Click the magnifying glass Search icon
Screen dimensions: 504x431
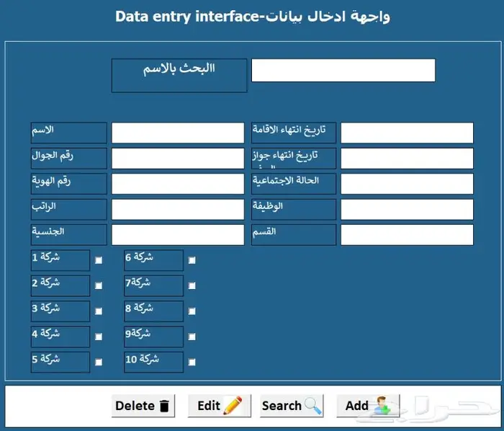tap(313, 406)
